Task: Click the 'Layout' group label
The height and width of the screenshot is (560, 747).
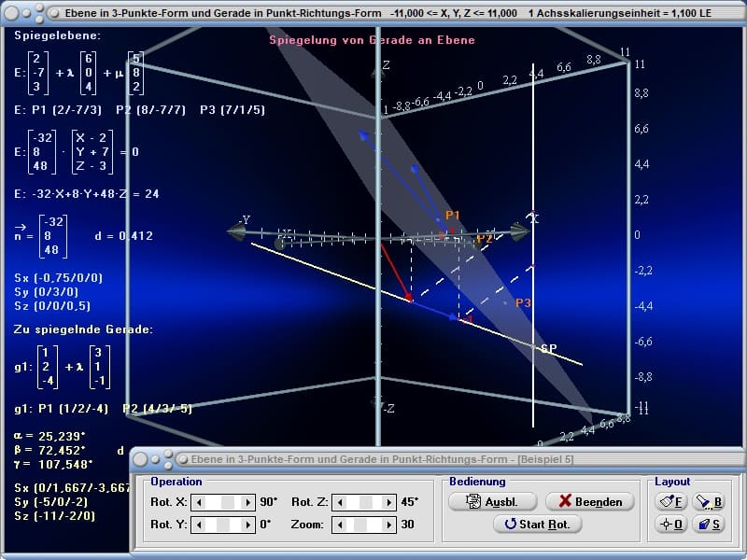Action: (672, 482)
